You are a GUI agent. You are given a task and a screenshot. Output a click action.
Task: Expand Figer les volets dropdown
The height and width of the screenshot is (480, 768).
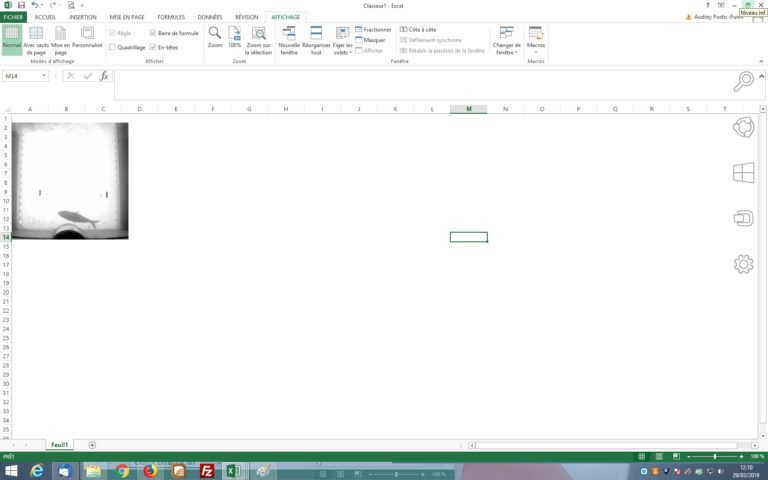[x=342, y=40]
